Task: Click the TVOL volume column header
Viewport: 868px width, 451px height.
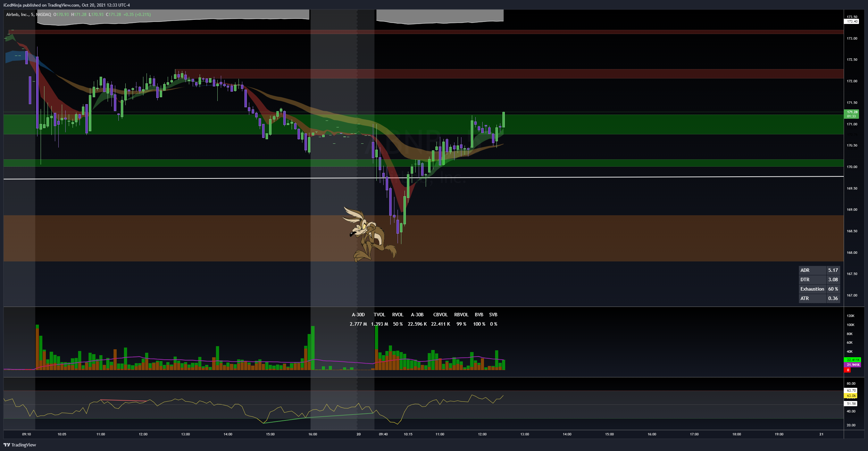Action: pos(379,315)
